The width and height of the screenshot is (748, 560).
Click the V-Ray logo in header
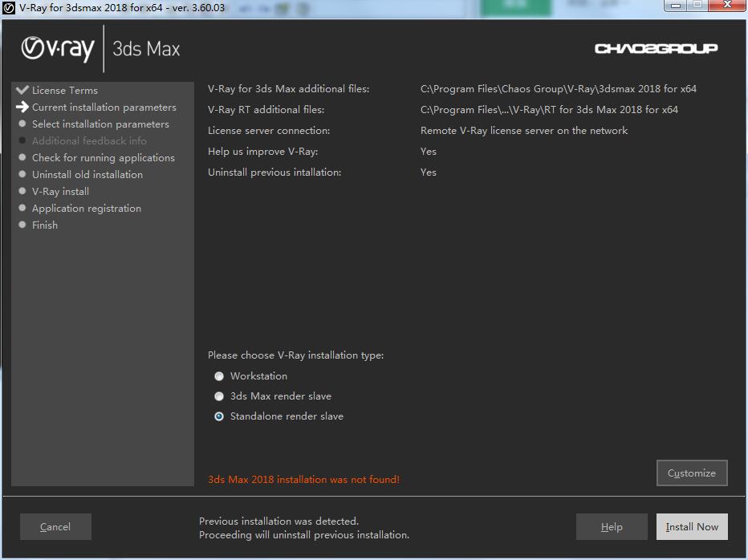click(x=58, y=48)
